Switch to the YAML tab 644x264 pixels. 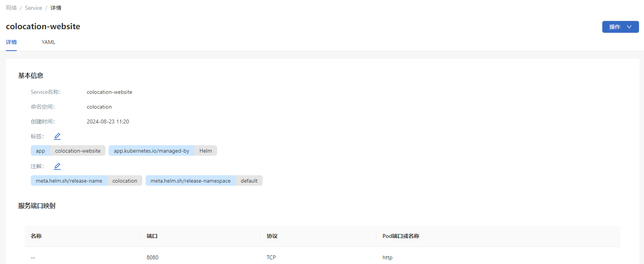pos(48,42)
